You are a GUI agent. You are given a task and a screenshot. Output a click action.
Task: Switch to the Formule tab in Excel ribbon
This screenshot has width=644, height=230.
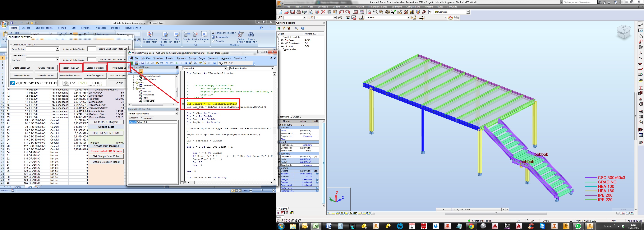[x=62, y=28]
